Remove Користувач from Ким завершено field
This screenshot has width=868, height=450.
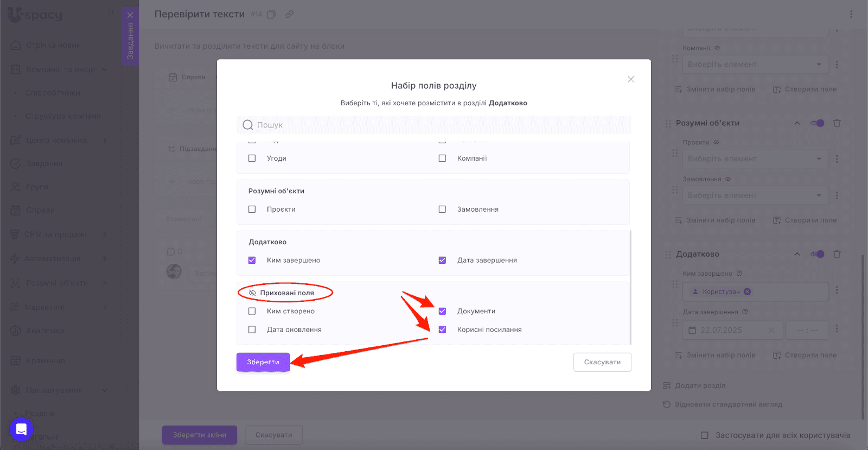pyautogui.click(x=747, y=291)
